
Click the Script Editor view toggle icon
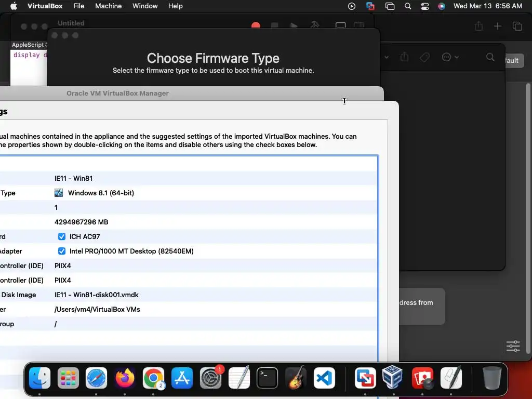coord(340,25)
